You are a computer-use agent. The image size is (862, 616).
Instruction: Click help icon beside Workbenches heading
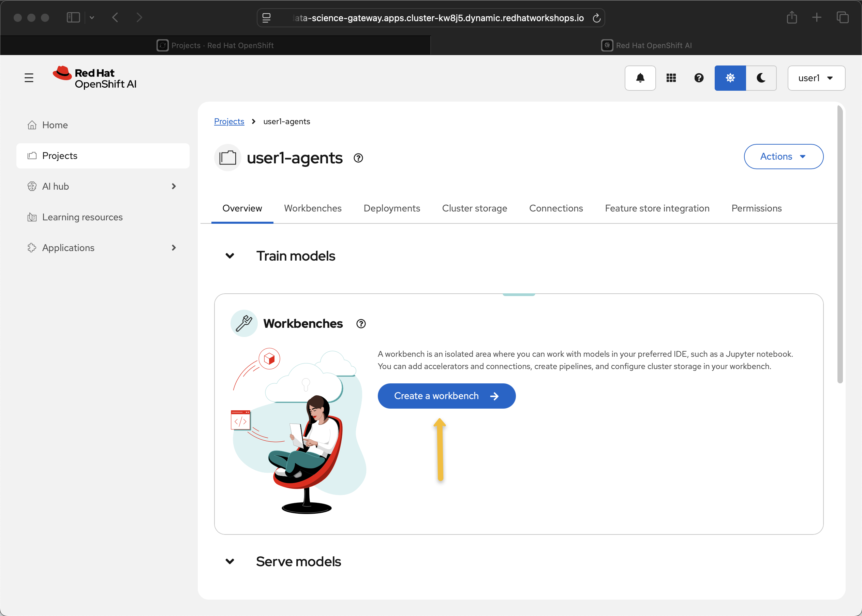(361, 324)
